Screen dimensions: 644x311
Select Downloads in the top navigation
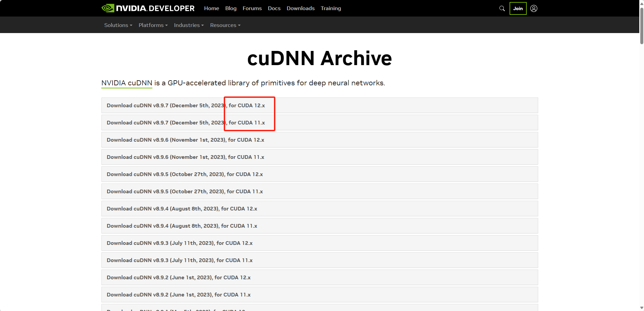301,8
